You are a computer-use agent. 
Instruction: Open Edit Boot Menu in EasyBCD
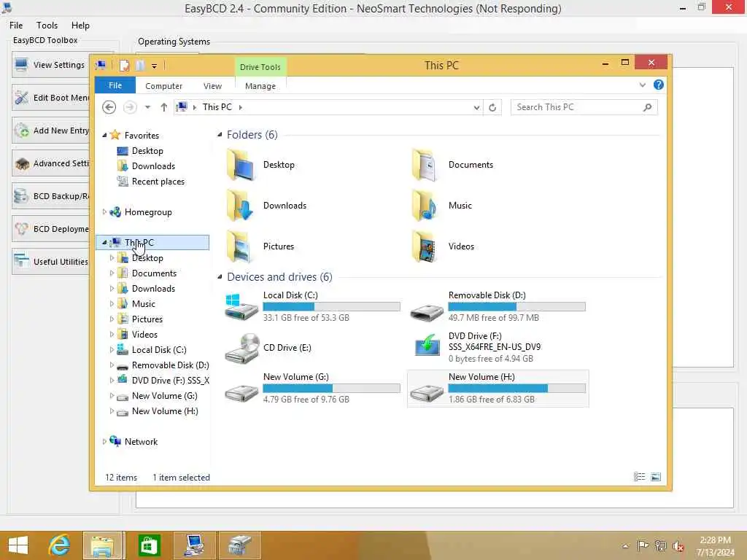51,98
